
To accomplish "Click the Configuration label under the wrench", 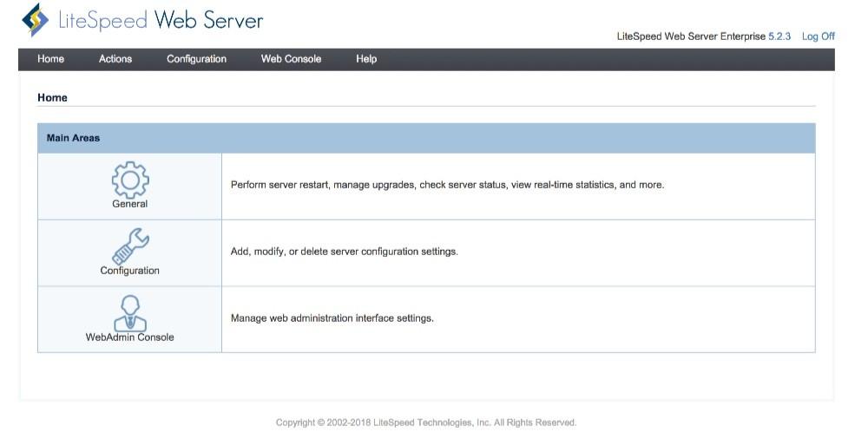I will 130,271.
